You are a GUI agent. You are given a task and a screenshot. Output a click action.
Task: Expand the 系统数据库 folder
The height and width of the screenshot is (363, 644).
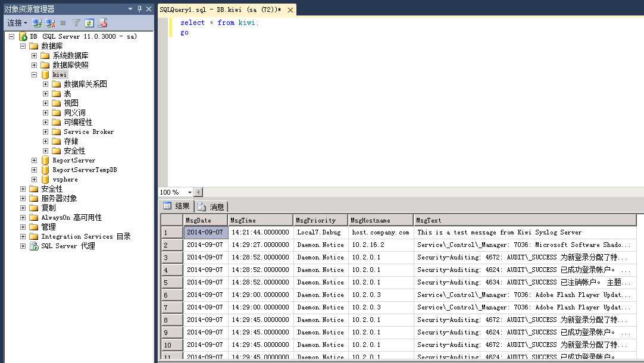34,55
